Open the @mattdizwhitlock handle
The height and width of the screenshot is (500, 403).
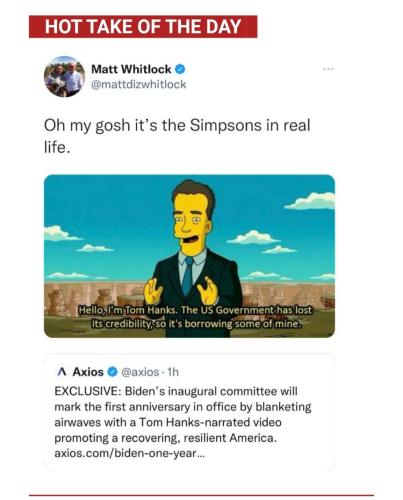click(x=139, y=84)
